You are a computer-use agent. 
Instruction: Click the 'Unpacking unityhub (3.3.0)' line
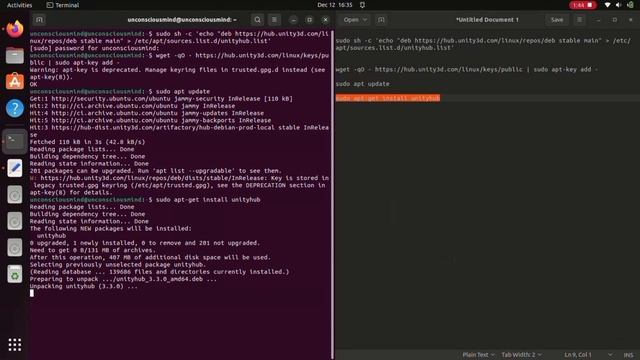pos(84,286)
